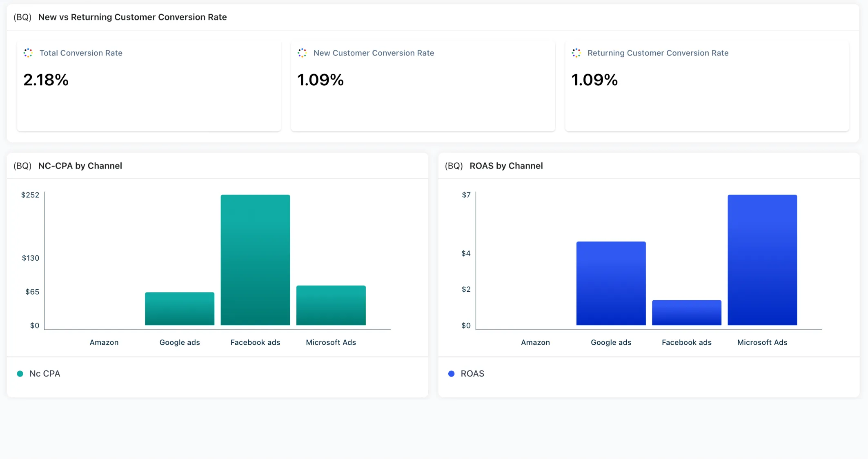Viewport: 868px width, 459px height.
Task: Click the Microsoft Ads ROAS bar
Action: [x=762, y=260]
